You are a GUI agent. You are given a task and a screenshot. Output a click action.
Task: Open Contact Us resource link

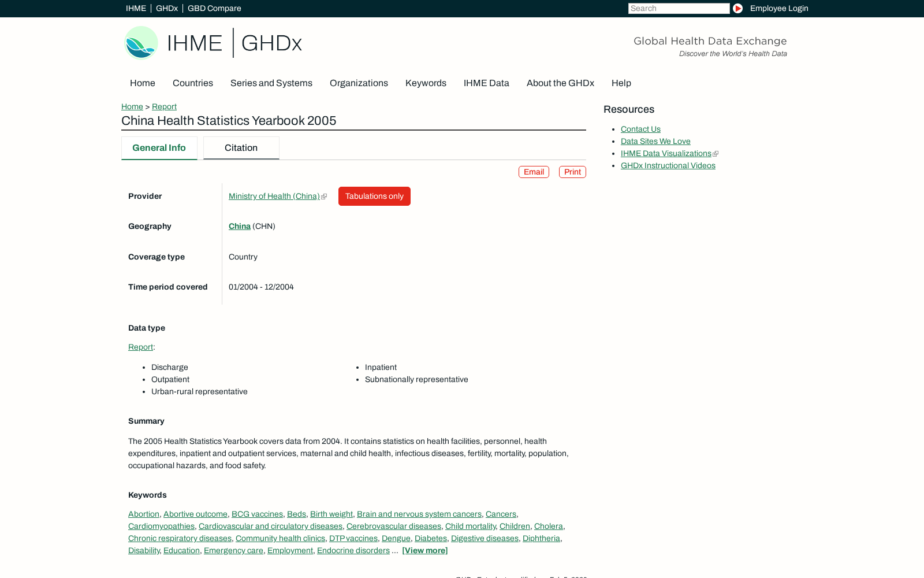[640, 129]
